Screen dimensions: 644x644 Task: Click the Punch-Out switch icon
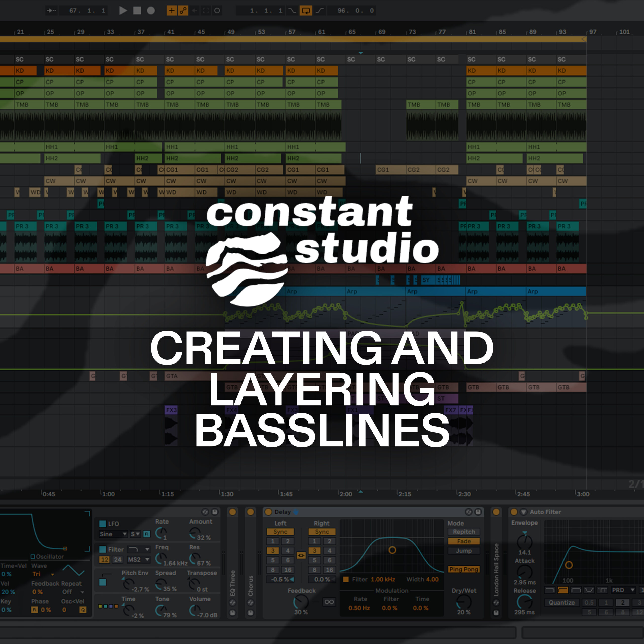pyautogui.click(x=320, y=10)
